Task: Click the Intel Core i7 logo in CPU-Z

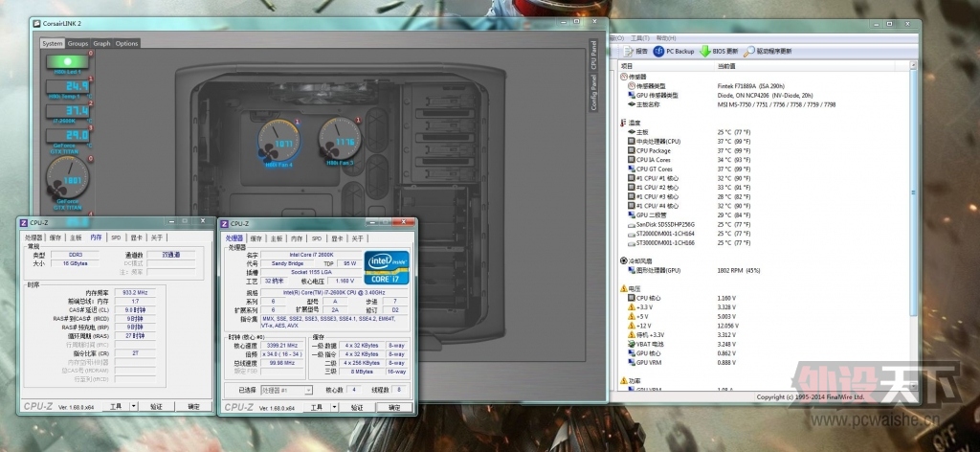Action: point(387,267)
